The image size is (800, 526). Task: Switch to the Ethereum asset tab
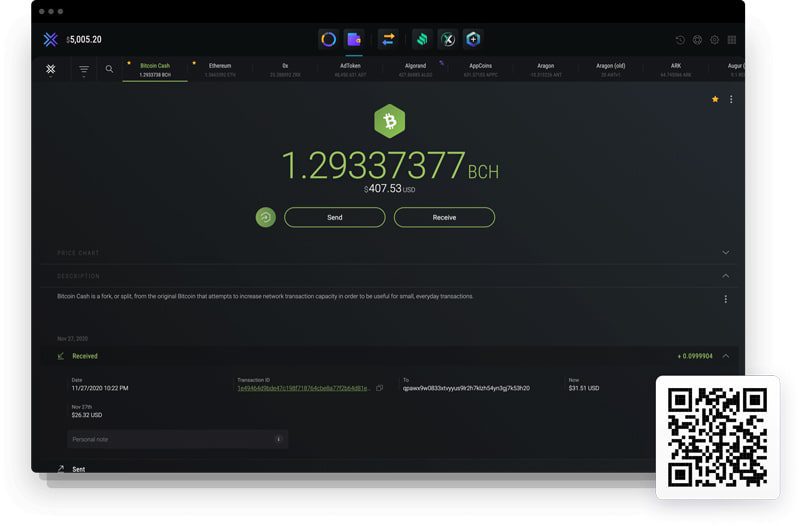(x=220, y=70)
